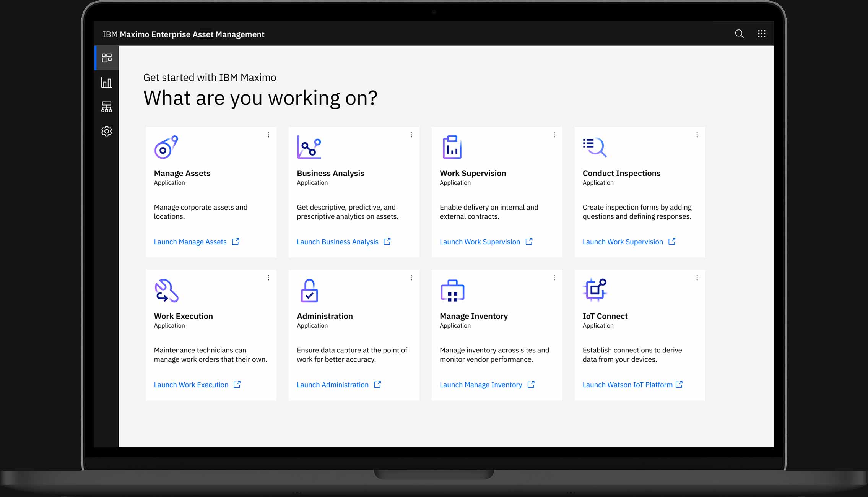Select the dashboard icon in sidebar
Viewport: 868px width, 497px height.
[x=107, y=58]
